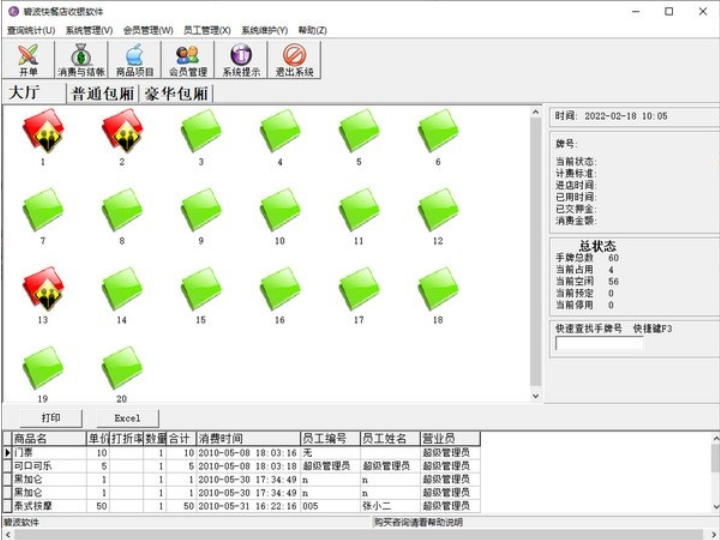Click the 单价 column header
Screen dimensions: 720x540
click(98, 439)
